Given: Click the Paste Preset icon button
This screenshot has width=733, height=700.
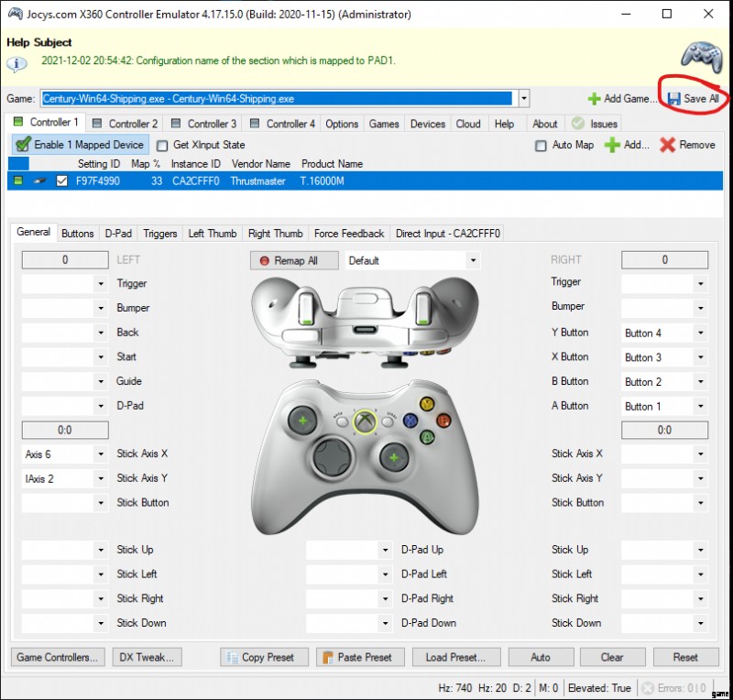Looking at the screenshot, I should pos(327,657).
